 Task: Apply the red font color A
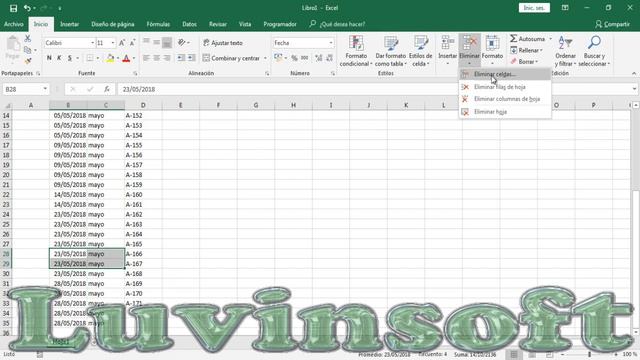[126, 58]
